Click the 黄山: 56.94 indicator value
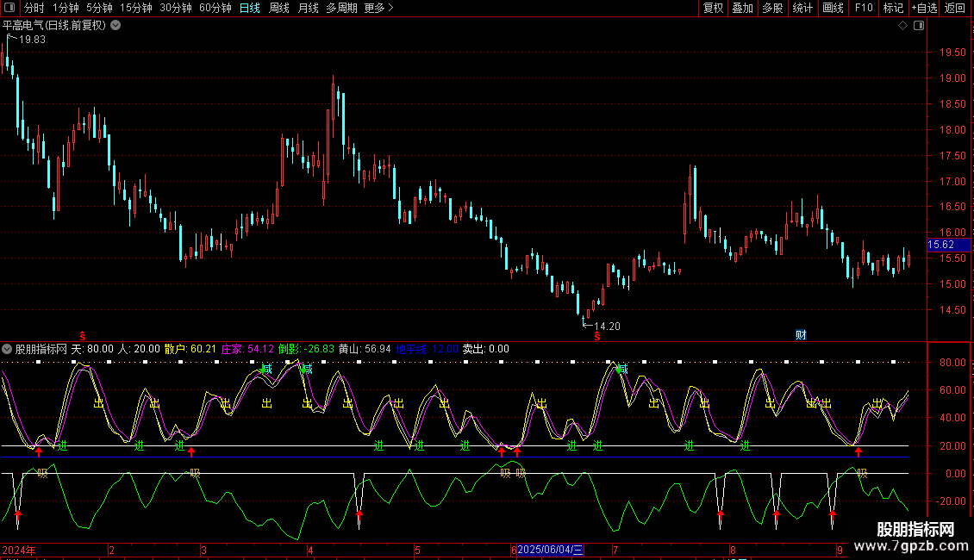Image resolution: width=974 pixels, height=560 pixels. click(x=365, y=349)
